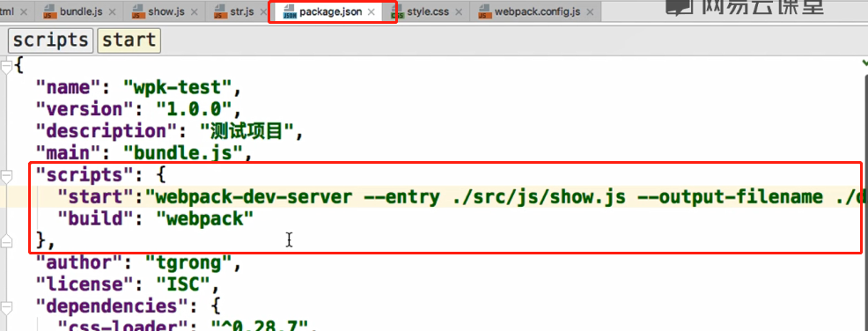Switch to the bundle.js tab
This screenshot has height=331, width=868.
pos(72,11)
